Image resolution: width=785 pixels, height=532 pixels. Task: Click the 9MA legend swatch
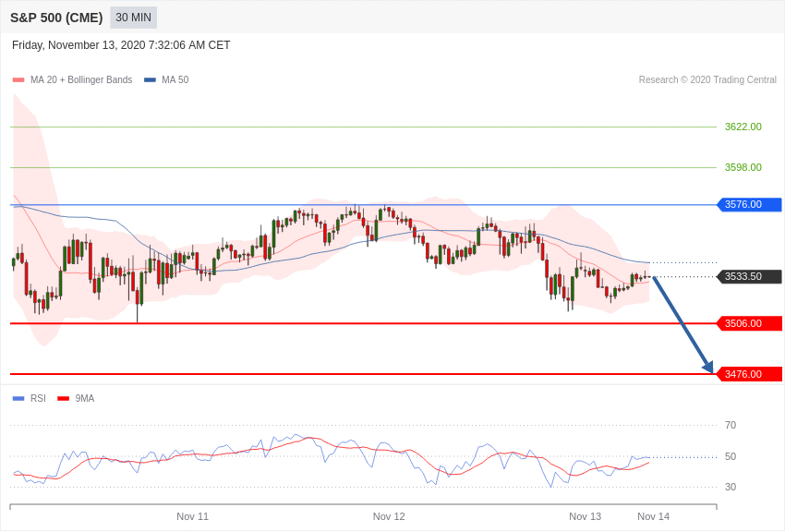click(63, 398)
